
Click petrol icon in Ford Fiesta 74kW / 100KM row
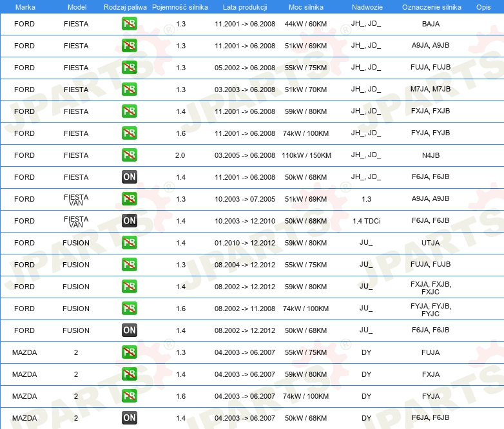click(129, 133)
